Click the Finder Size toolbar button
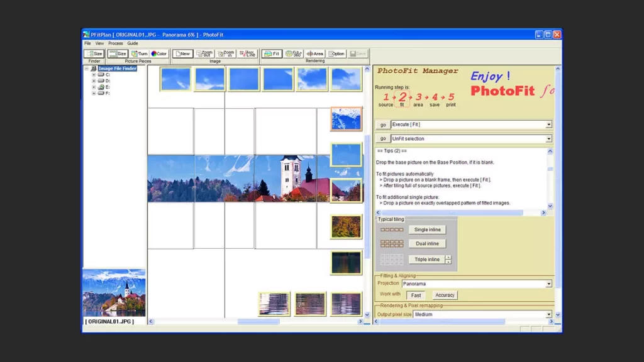Viewport: 644px width, 362px height. click(x=94, y=53)
